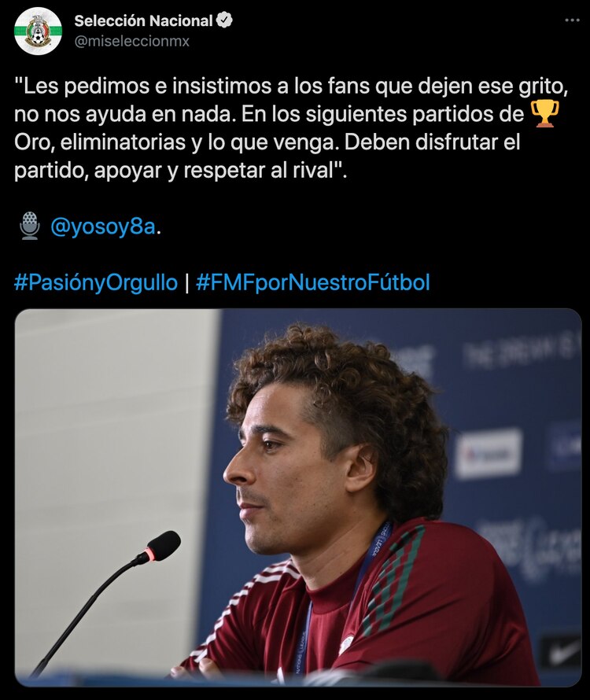Open the @miseleccionmx handle
590x700 pixels.
coord(131,41)
